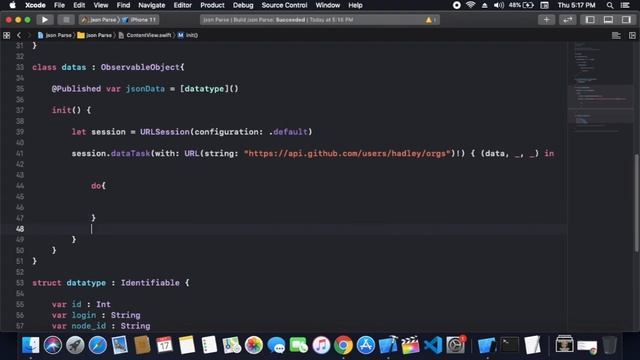The width and height of the screenshot is (640, 360).
Task: Open Notification Center list icon
Action: pos(625,5)
